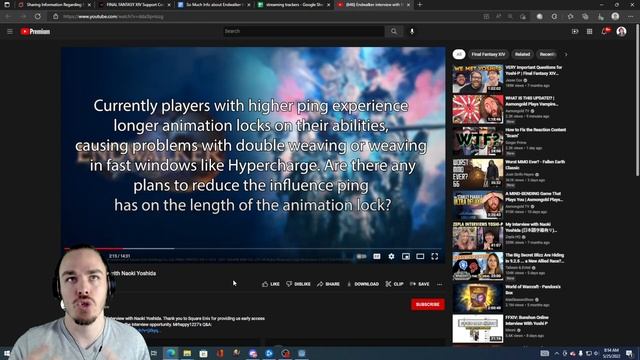This screenshot has width=640, height=360.
Task: Switch to So Much Info about Endwalker tab
Action: pos(213,4)
